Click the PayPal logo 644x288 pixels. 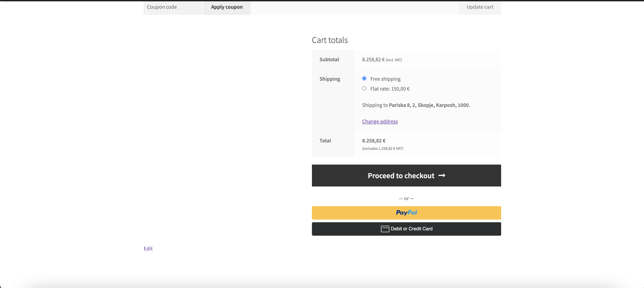[x=406, y=213]
